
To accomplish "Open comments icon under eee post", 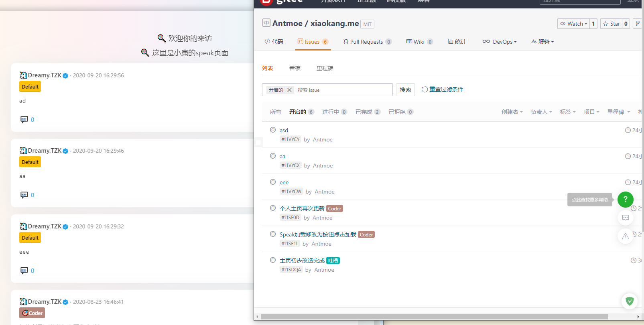I will 24,270.
